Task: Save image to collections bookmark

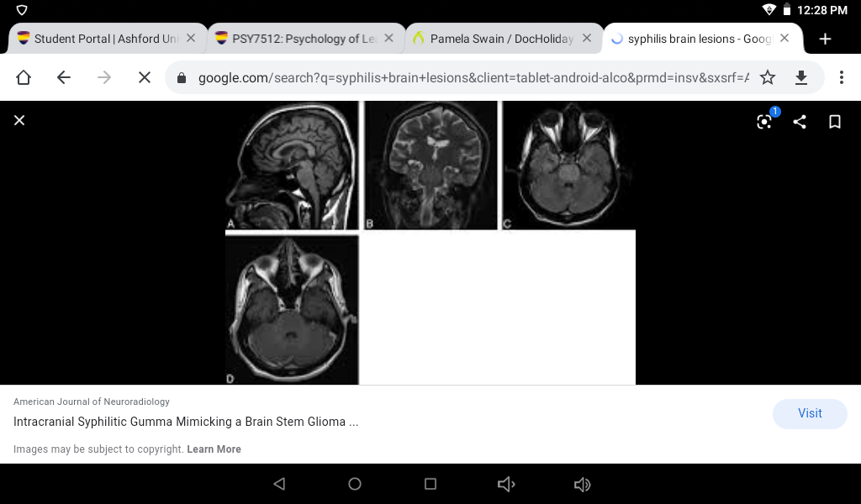Action: tap(835, 121)
